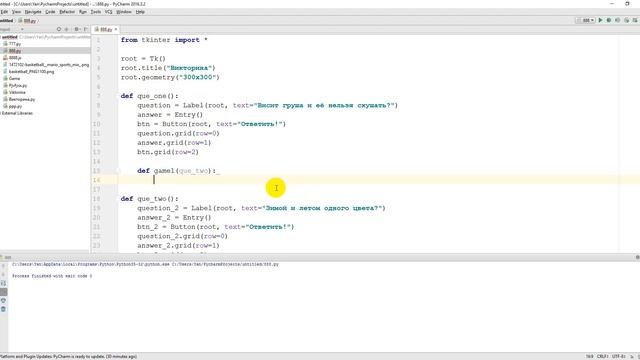This screenshot has width=640, height=360.
Task: Run the current configuration with green play icon
Action: coord(600,20)
